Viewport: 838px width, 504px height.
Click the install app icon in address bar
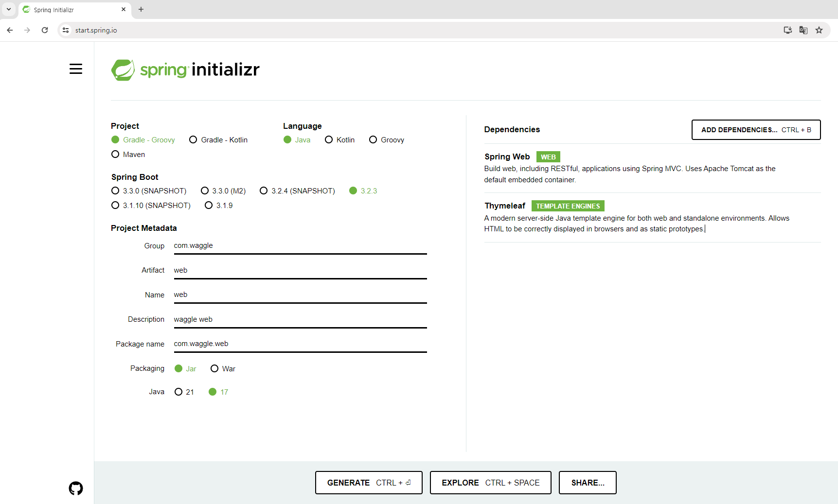tap(788, 30)
